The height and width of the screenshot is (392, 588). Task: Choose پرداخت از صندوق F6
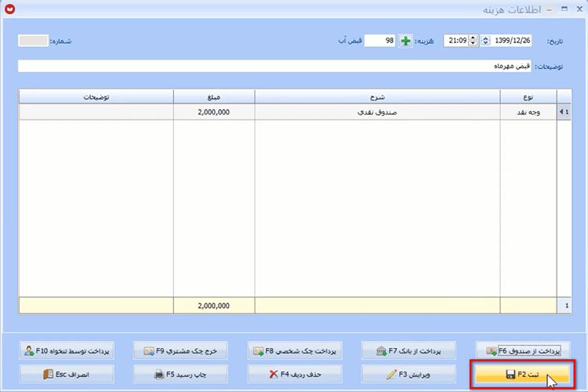[x=522, y=350]
